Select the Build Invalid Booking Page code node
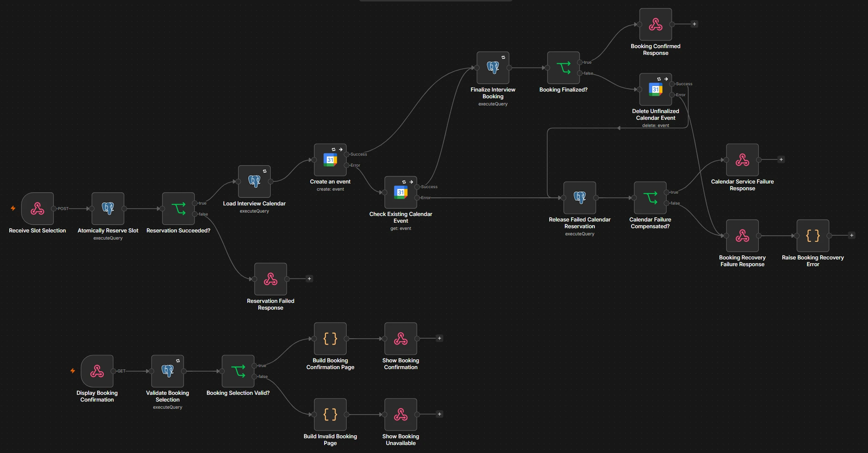 [x=330, y=415]
